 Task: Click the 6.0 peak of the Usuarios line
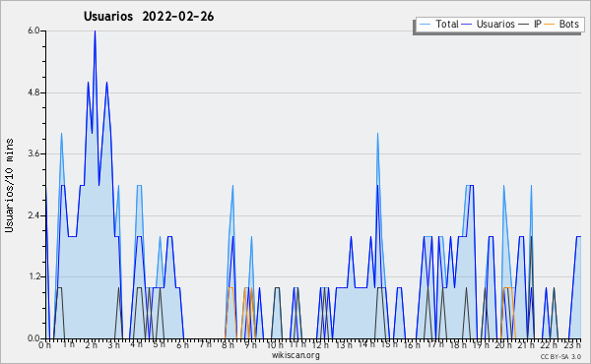click(x=95, y=31)
